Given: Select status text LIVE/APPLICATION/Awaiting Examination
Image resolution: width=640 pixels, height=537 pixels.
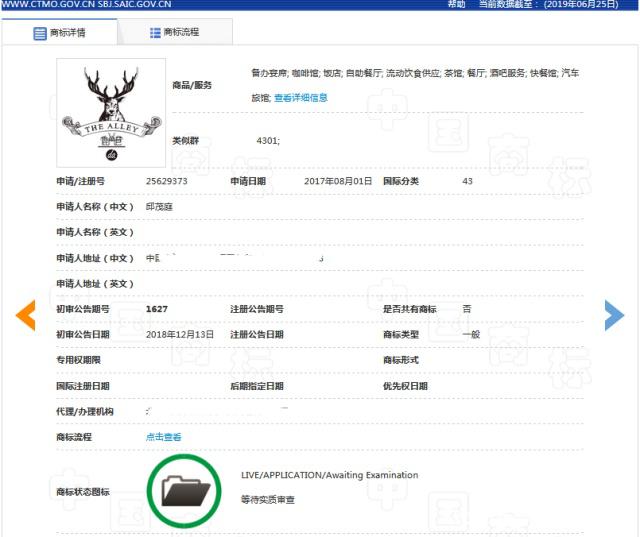Looking at the screenshot, I should click(x=330, y=475).
